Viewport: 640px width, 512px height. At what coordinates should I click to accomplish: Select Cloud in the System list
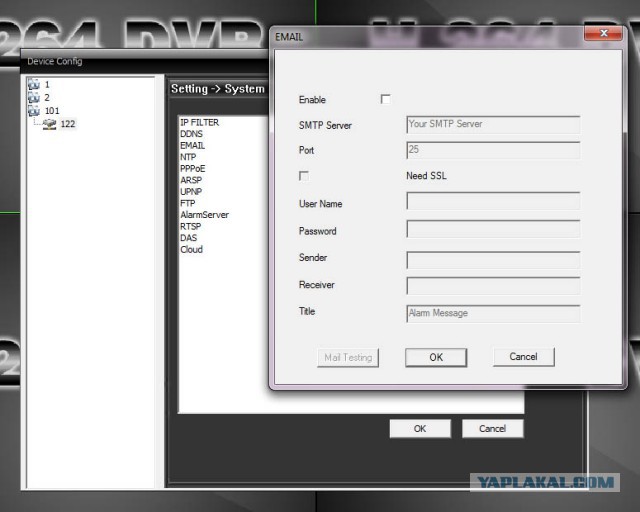(191, 249)
